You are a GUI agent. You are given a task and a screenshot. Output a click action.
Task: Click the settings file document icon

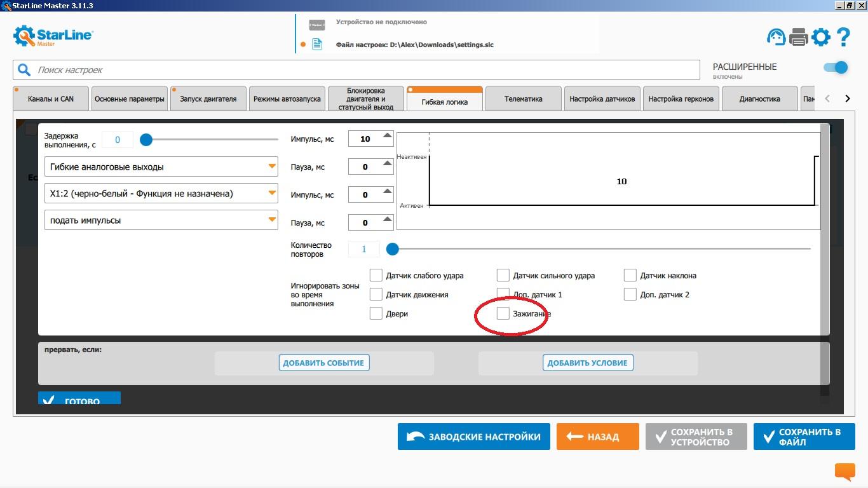pos(316,44)
